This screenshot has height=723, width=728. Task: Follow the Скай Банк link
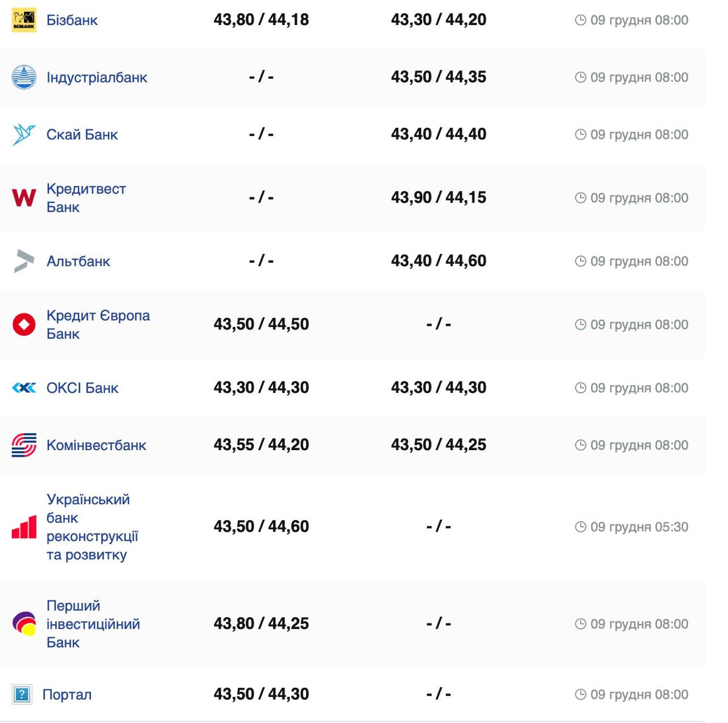82,135
